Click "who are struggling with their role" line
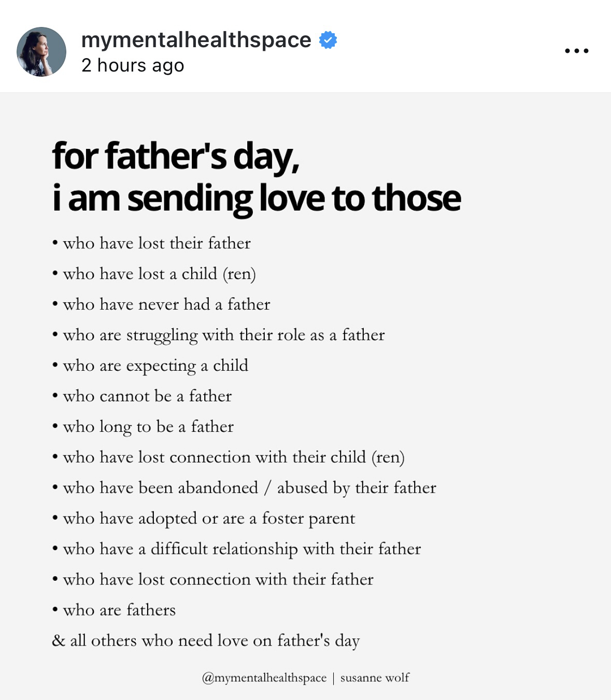Viewport: 611px width, 700px height. click(x=223, y=335)
